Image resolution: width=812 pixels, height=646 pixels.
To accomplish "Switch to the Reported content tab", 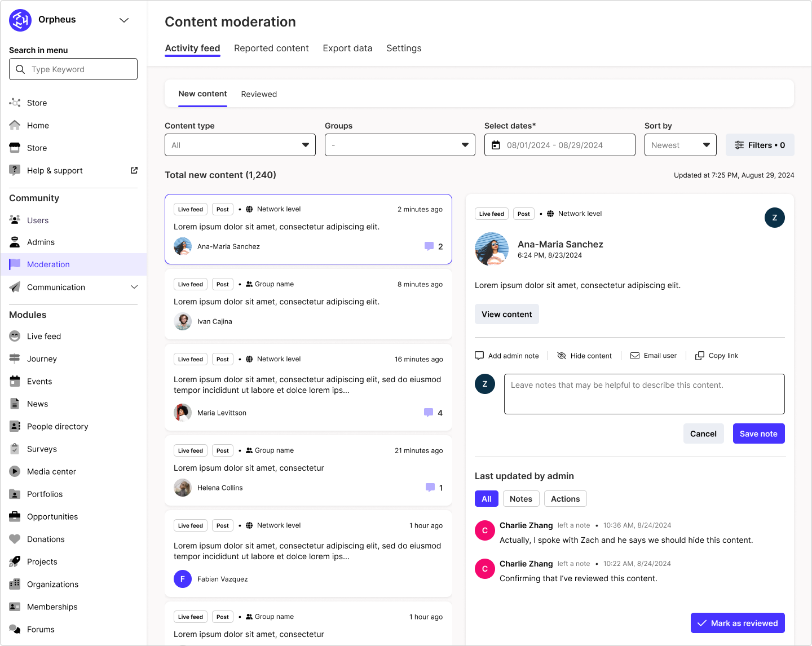I will (271, 48).
